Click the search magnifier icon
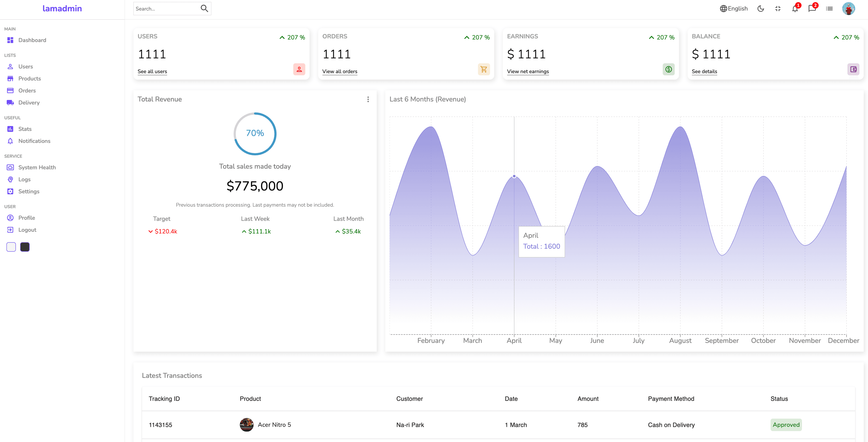 click(x=204, y=8)
